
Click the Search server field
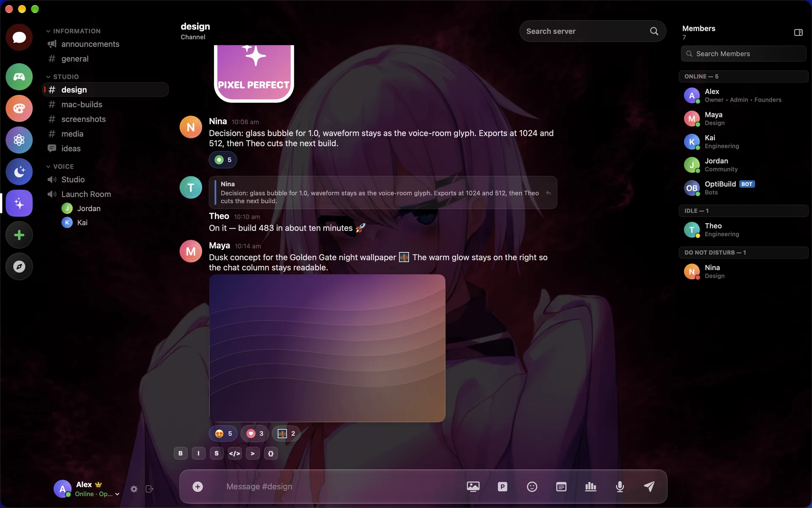pos(593,31)
